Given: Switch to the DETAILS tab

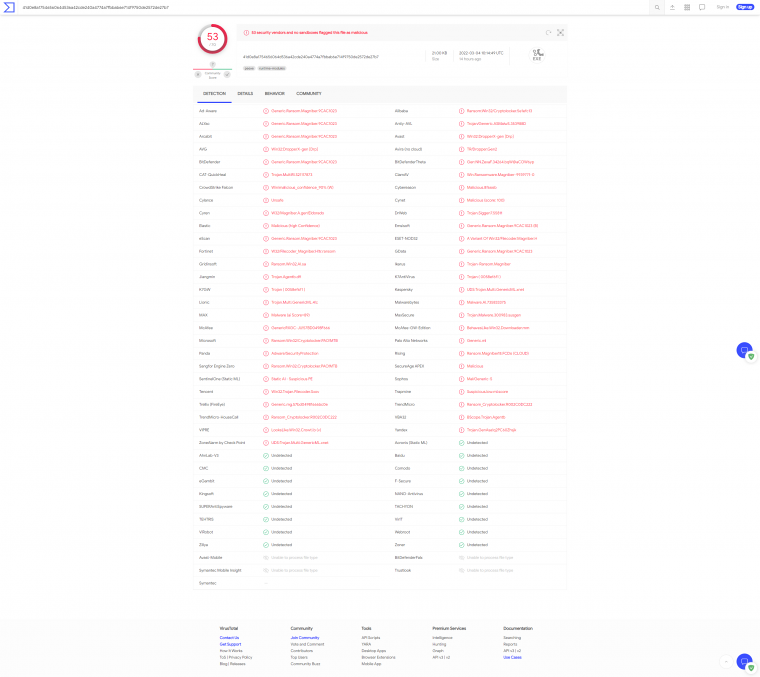Looking at the screenshot, I should tap(245, 94).
